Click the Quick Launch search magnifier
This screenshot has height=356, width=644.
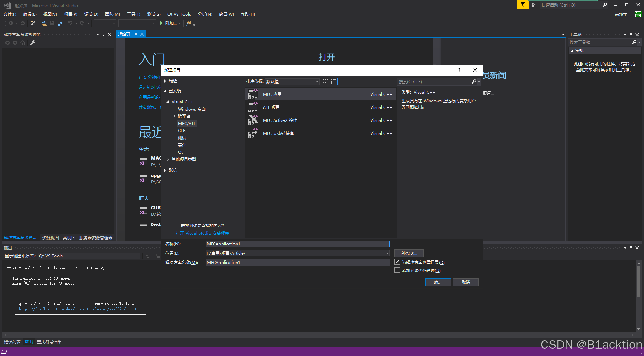[605, 5]
